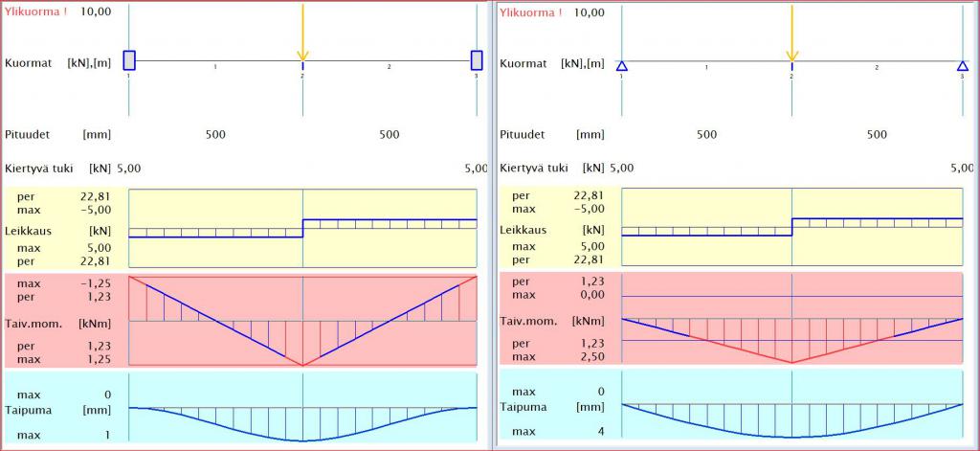The image size is (980, 451).
Task: Select the right pinned triangle support
Action: [962, 66]
